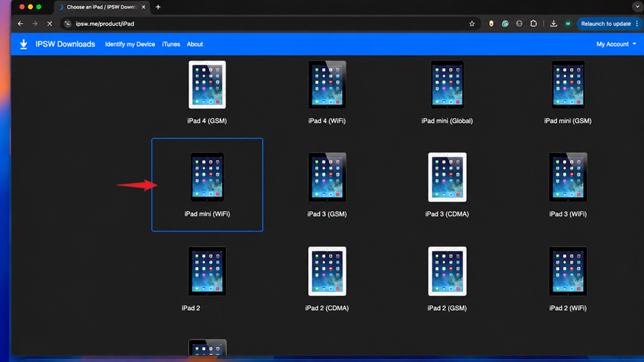Select the iPad 2 (GSM) image
This screenshot has width=644, height=362.
pos(447,271)
